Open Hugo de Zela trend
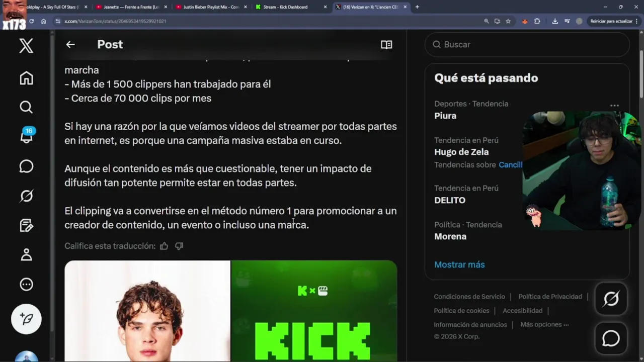This screenshot has height=362, width=644. tap(461, 152)
